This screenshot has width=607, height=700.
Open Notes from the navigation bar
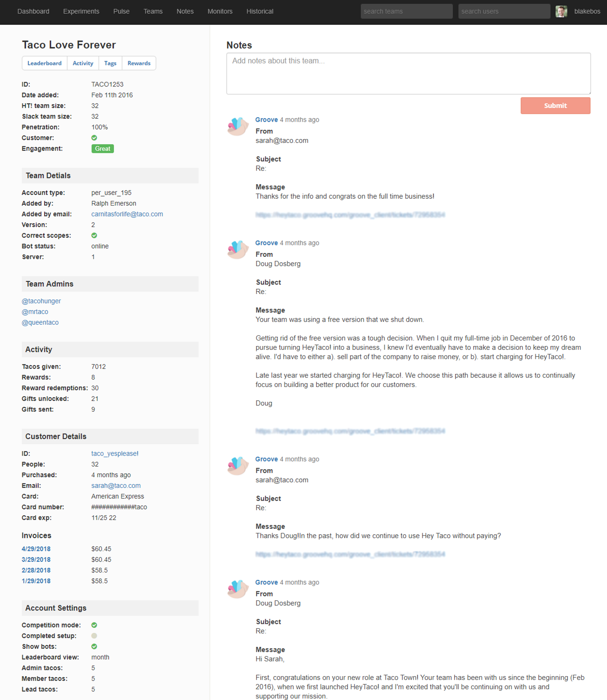(185, 11)
